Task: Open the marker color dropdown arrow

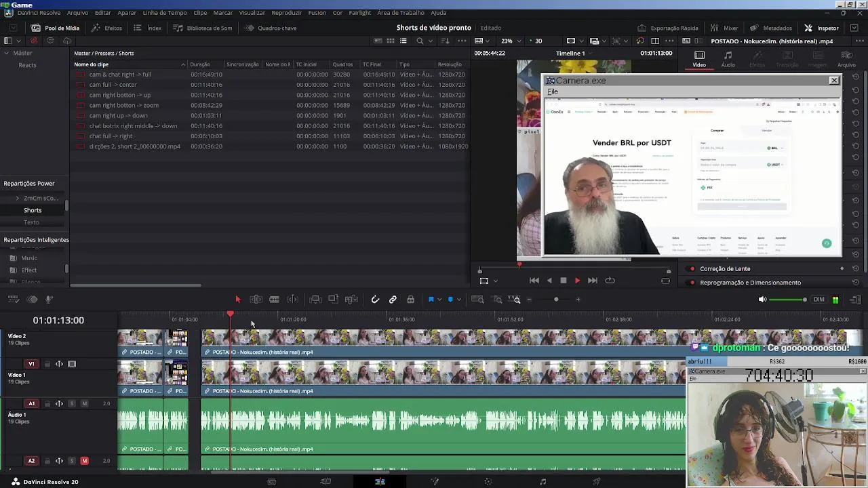Action: pos(459,300)
